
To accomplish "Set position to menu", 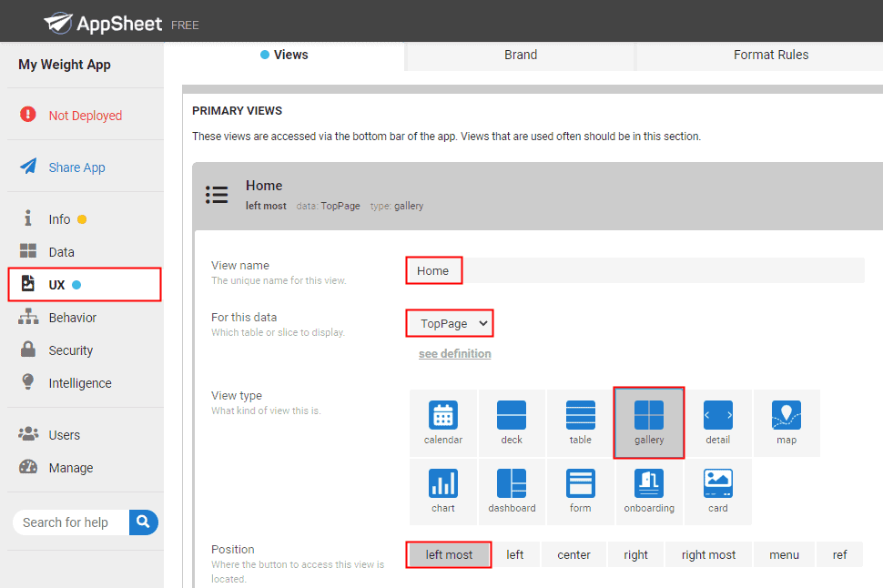I will coord(784,554).
